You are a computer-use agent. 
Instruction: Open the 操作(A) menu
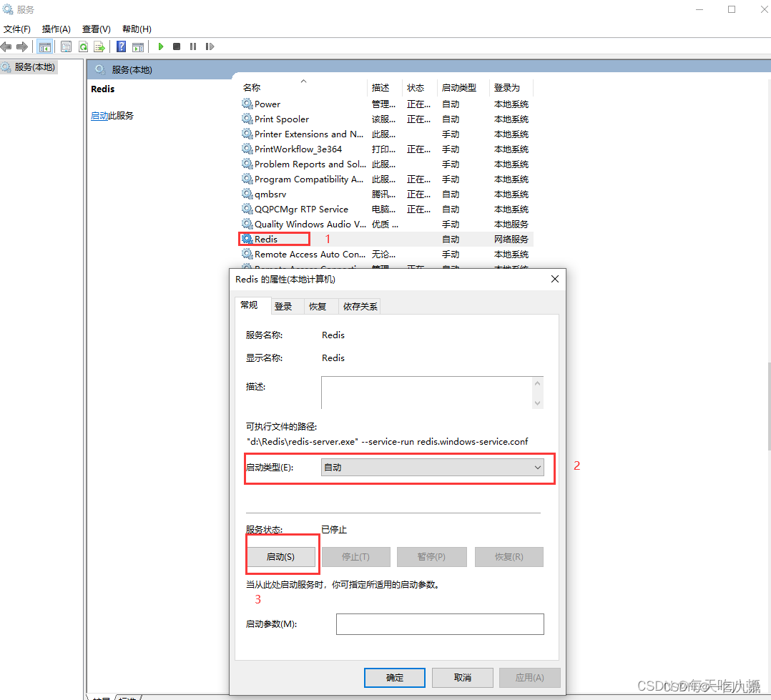coord(56,29)
